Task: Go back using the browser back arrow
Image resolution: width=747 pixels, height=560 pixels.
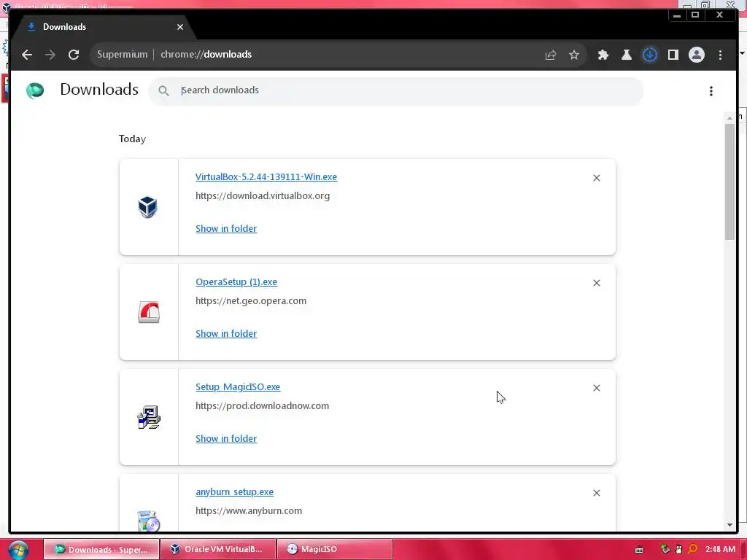Action: click(x=27, y=55)
